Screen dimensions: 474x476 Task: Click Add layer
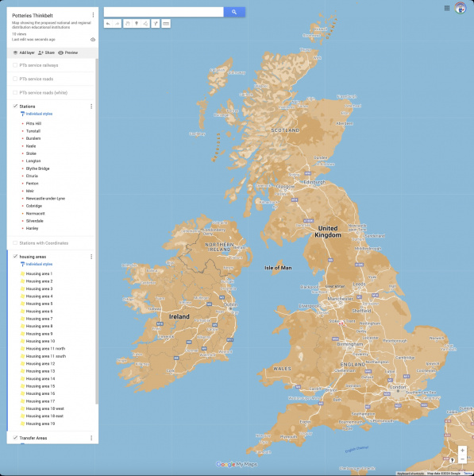tap(24, 52)
